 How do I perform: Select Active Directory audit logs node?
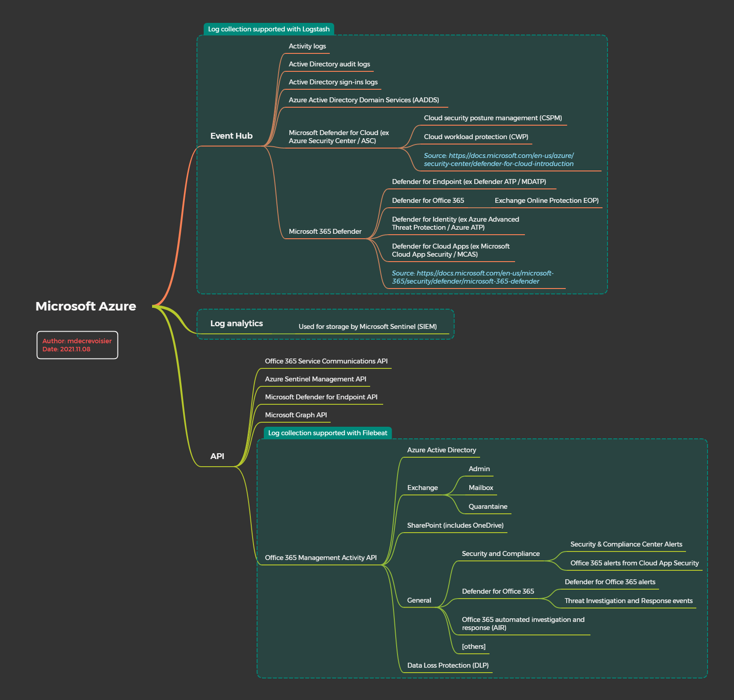[x=329, y=64]
